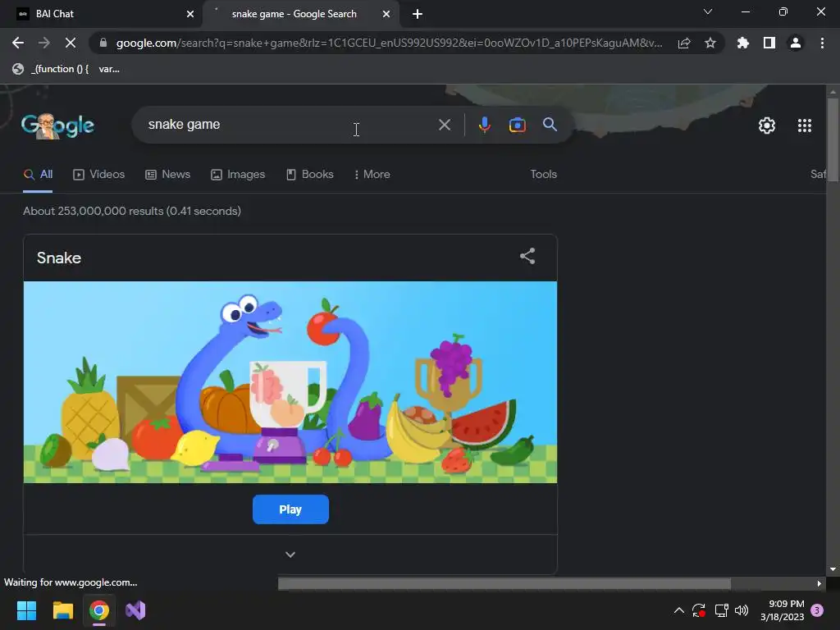Screen dimensions: 840x630
Task: Open Google quick settings gear
Action: (767, 126)
